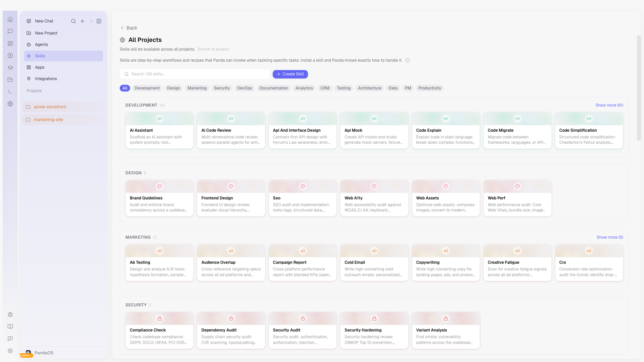Select the All category filter
Image resolution: width=644 pixels, height=362 pixels.
[125, 88]
